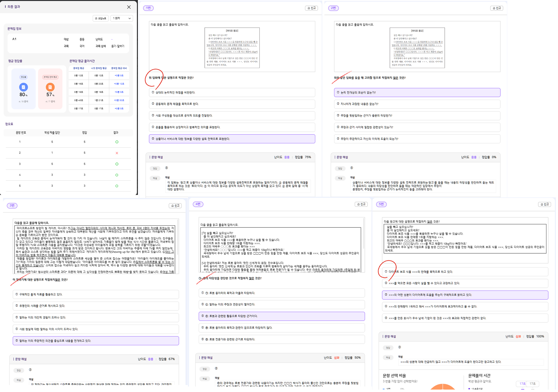Click the 1번 question number badge
This screenshot has width=558, height=392.
(x=148, y=8)
